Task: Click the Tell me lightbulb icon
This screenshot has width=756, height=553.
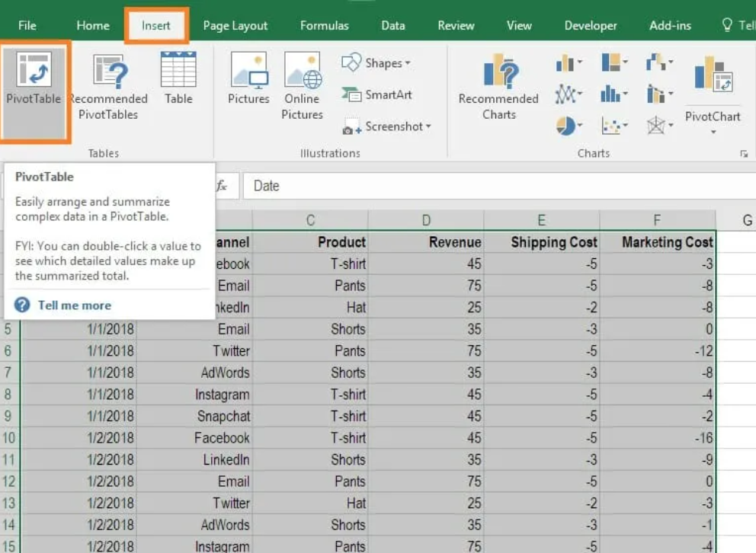Action: click(727, 24)
